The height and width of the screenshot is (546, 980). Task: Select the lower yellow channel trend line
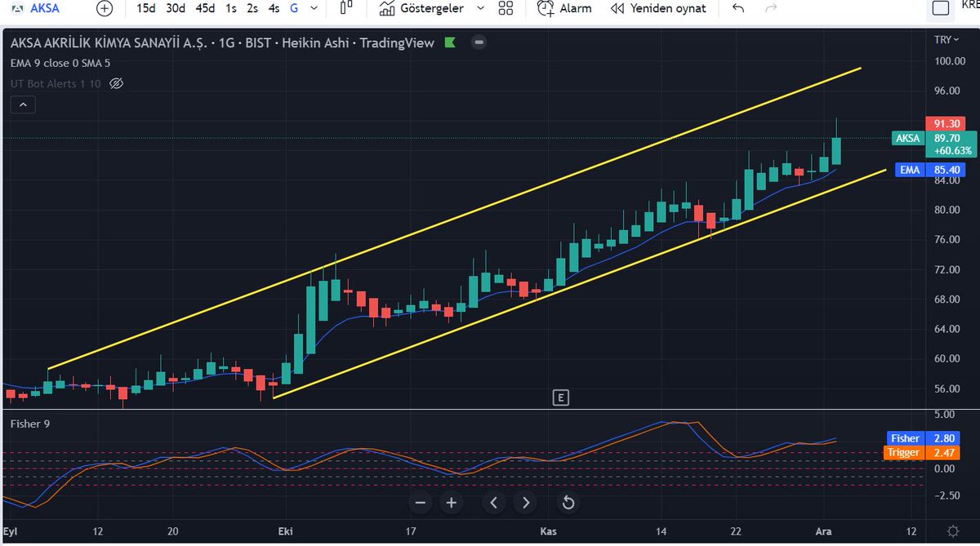(x=580, y=283)
